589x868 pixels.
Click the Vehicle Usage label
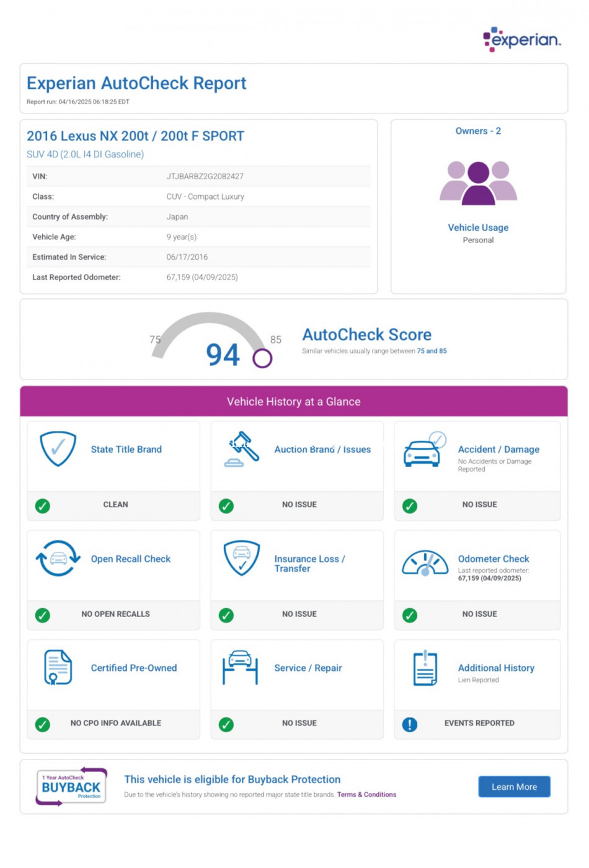tap(478, 228)
